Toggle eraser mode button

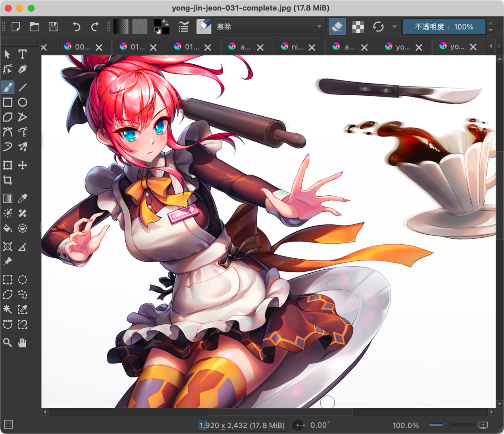click(337, 26)
